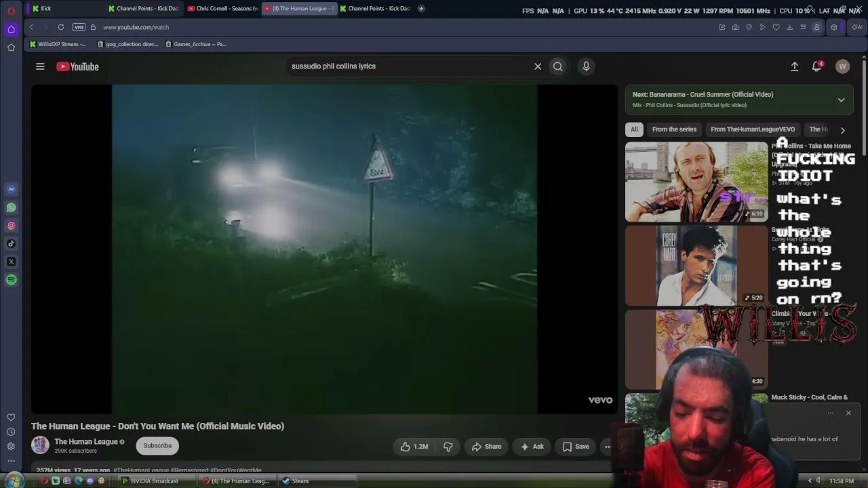Switch to the first Channel Points Kick tab
868x488 pixels.
click(x=144, y=9)
